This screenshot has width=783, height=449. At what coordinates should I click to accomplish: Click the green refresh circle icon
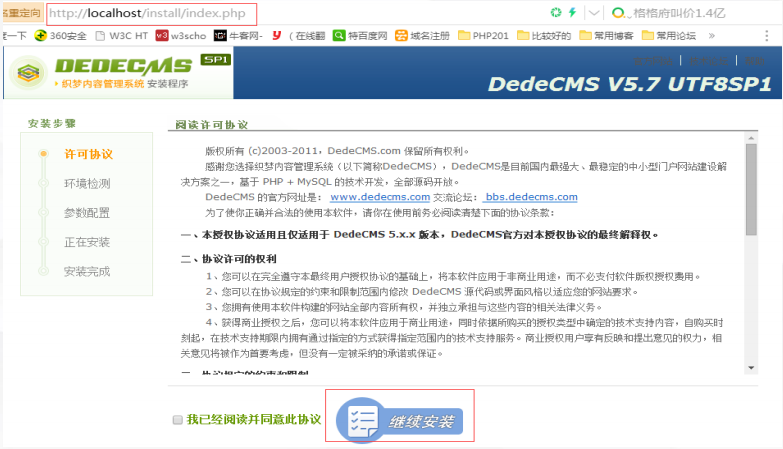[x=556, y=12]
